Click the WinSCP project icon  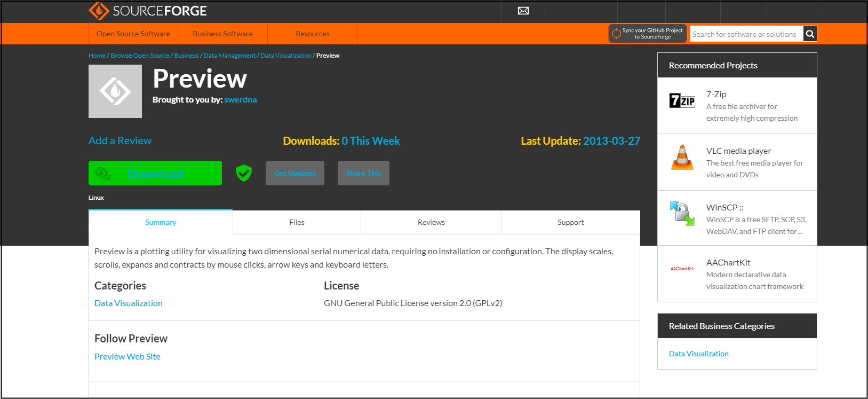(x=682, y=214)
